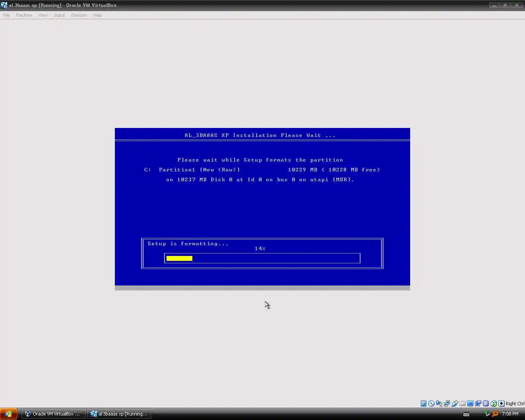Click Please wait while Setup formats text
This screenshot has width=525, height=420.
coord(260,160)
